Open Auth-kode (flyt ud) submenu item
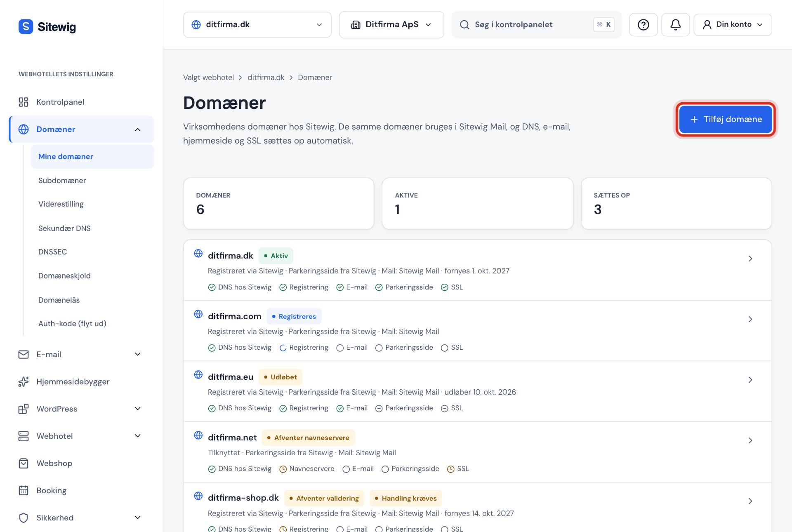Viewport: 792px width, 532px height. [72, 324]
